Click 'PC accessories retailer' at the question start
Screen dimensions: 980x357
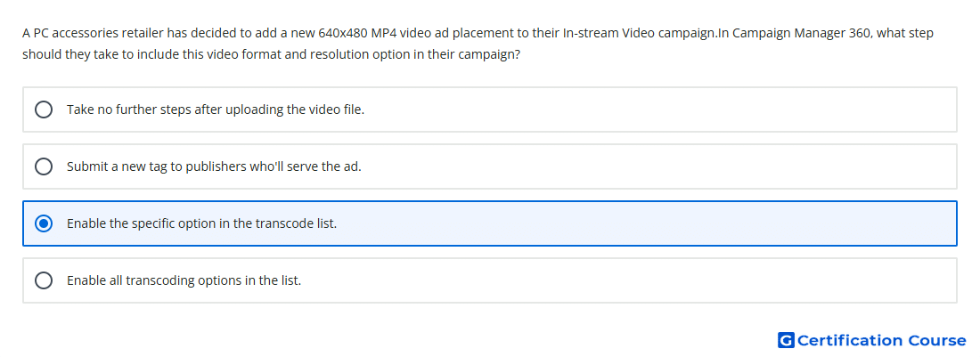[91, 33]
